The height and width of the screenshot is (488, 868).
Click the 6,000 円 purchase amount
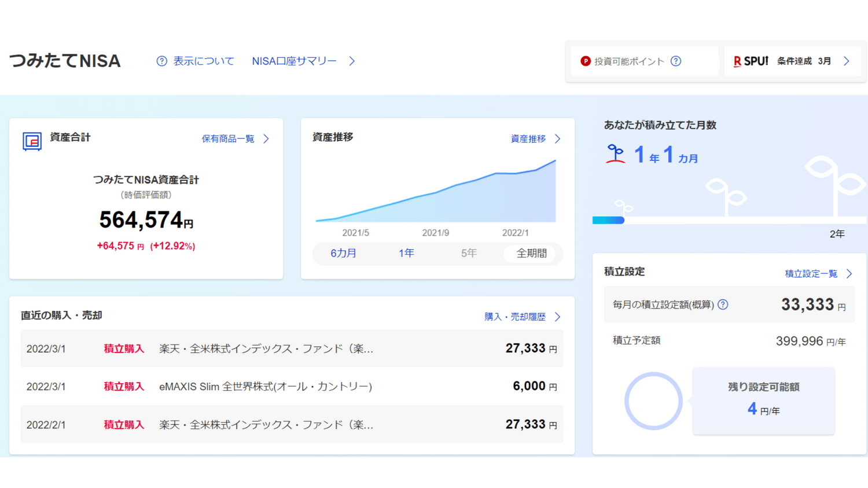click(535, 386)
